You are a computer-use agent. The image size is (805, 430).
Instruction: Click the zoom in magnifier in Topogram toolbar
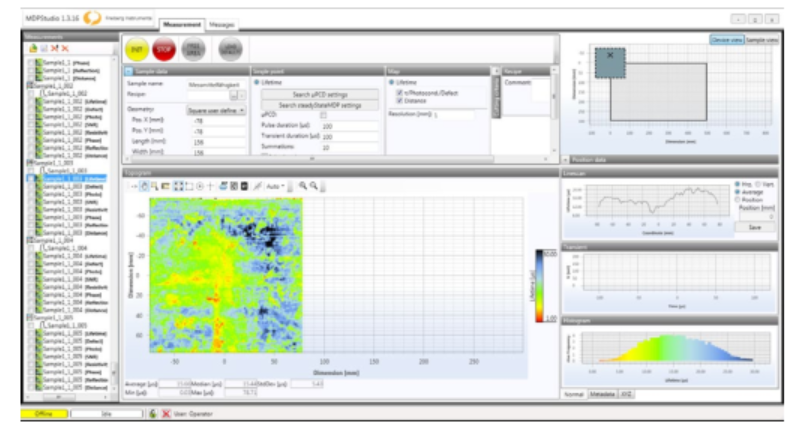pyautogui.click(x=301, y=186)
